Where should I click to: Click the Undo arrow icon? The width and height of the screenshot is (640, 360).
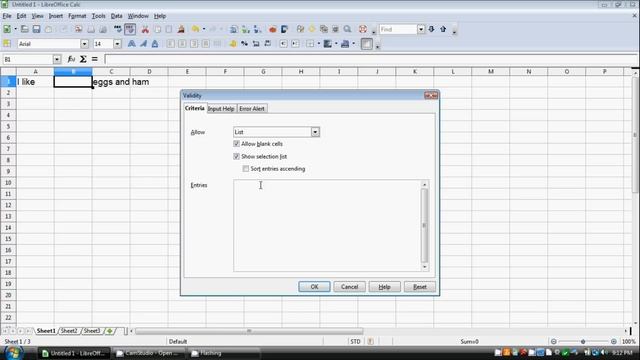(x=196, y=29)
